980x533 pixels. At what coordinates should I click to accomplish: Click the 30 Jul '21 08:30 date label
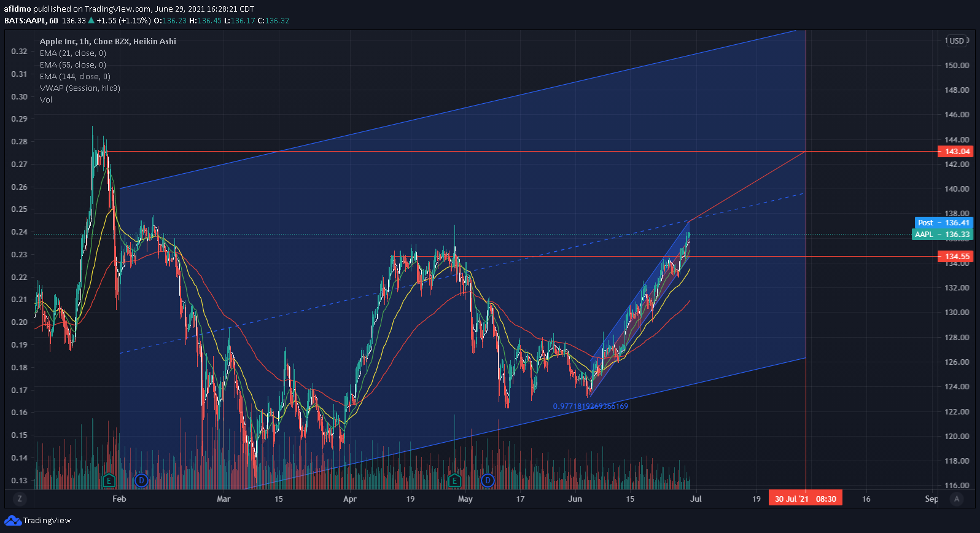(806, 499)
